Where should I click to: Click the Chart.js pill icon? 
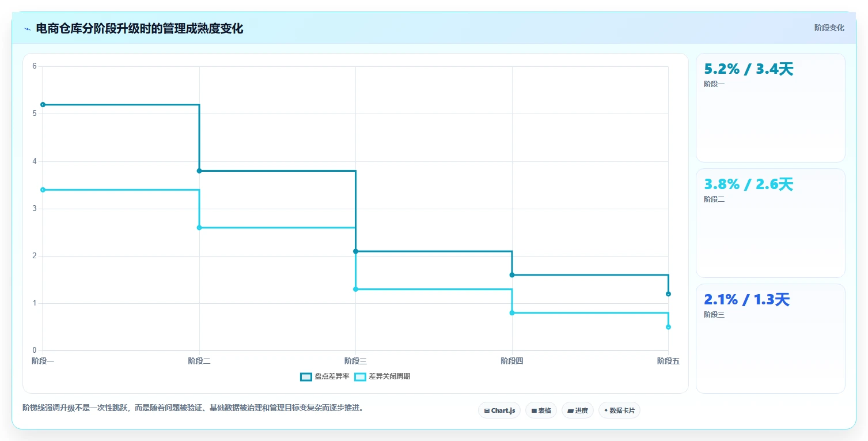(487, 411)
